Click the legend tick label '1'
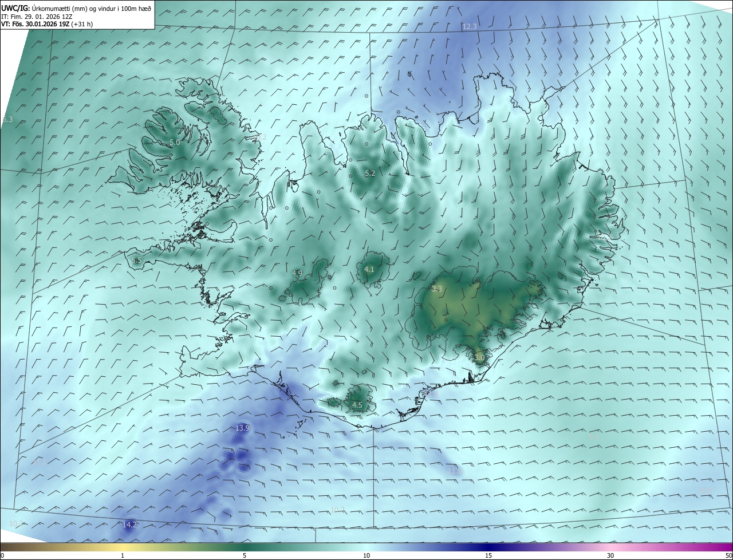Image resolution: width=733 pixels, height=560 pixels. coord(123,555)
